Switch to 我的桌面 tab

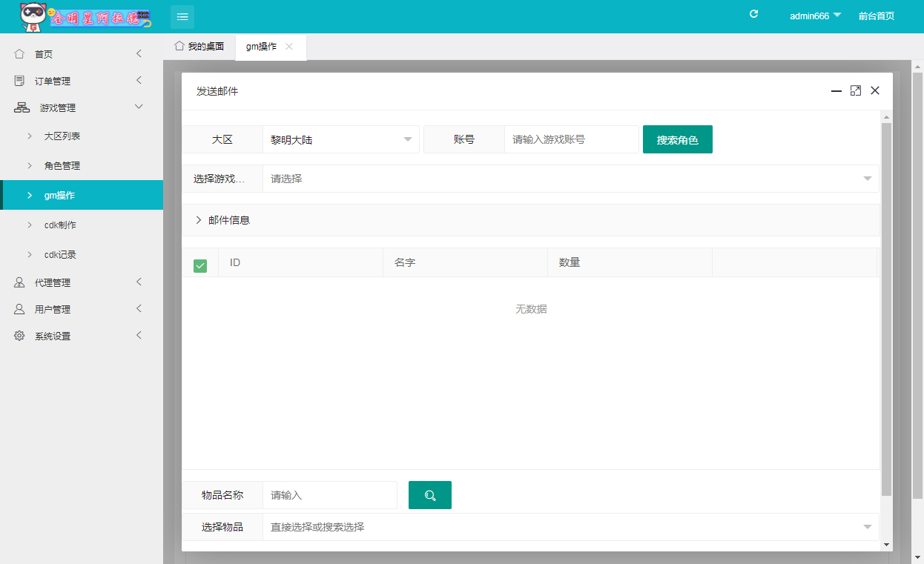click(199, 47)
